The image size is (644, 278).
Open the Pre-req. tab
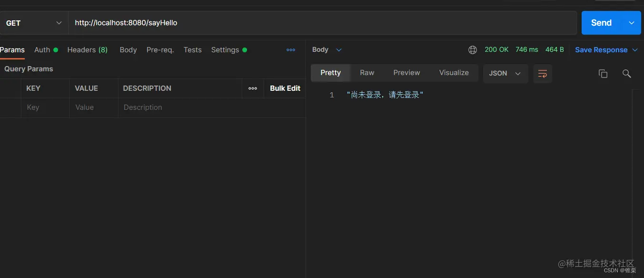160,50
